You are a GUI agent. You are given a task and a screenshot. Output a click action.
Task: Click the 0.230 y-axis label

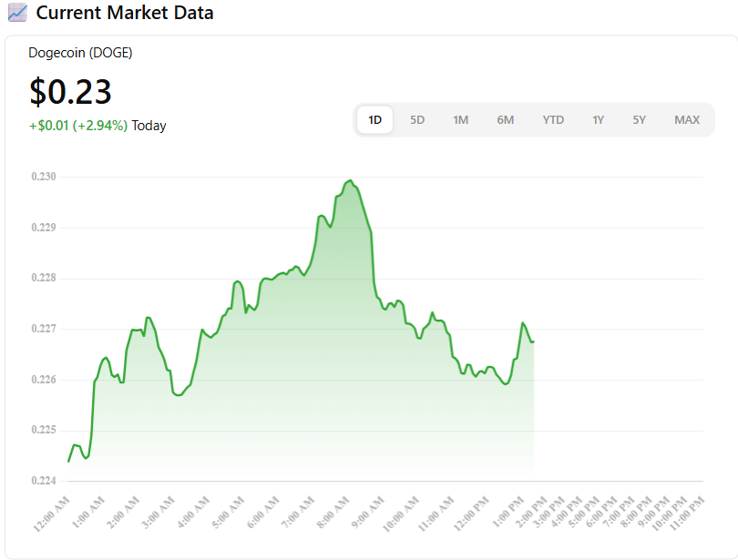tap(44, 177)
